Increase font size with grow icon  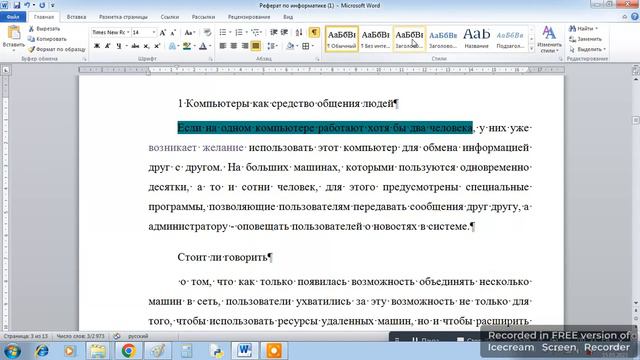(x=163, y=33)
